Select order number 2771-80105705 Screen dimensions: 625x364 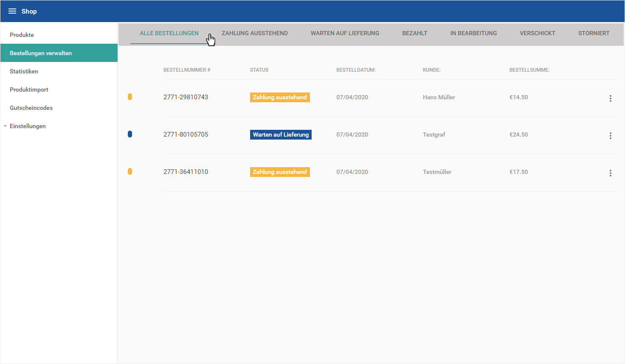(x=186, y=134)
